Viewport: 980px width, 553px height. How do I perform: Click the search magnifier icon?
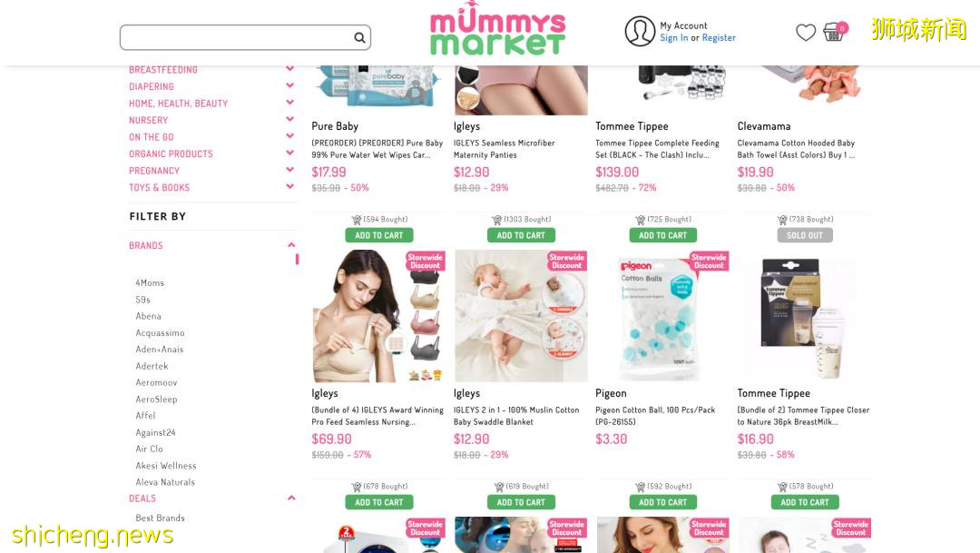point(359,37)
